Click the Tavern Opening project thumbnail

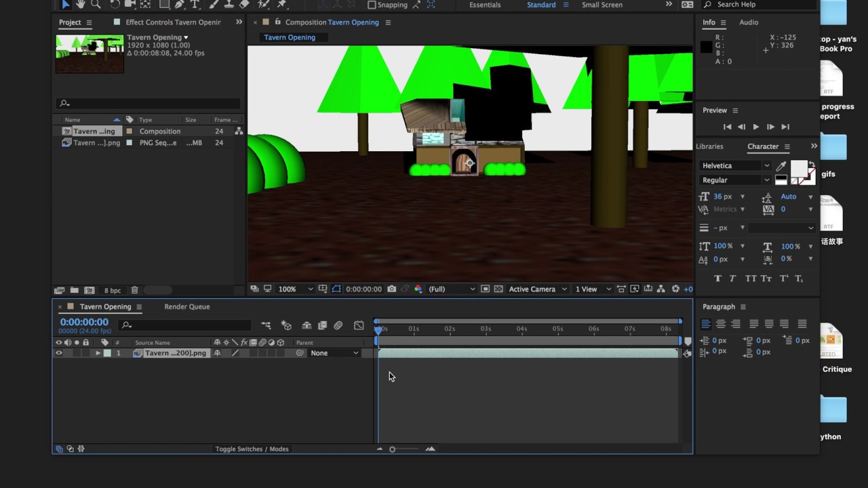click(x=90, y=54)
